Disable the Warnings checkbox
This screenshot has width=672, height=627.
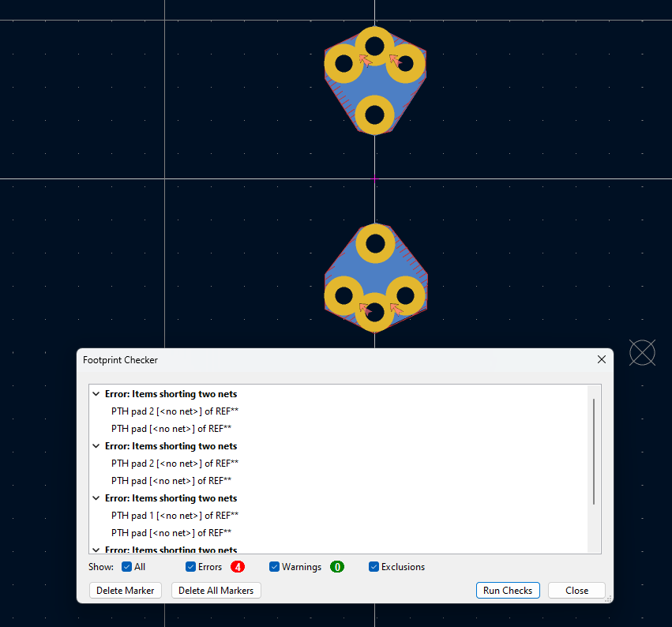click(x=275, y=567)
